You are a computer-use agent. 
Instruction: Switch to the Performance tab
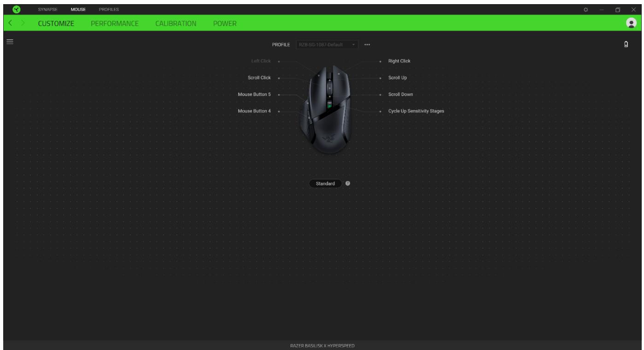point(115,23)
